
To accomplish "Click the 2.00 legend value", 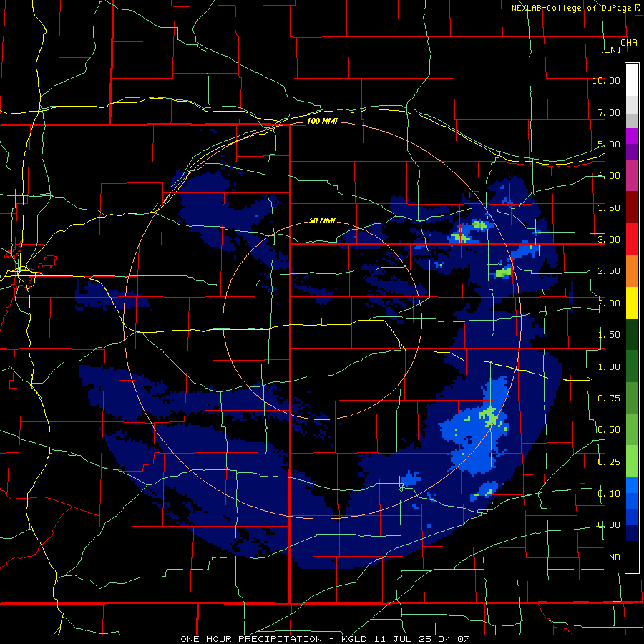I will coord(609,303).
